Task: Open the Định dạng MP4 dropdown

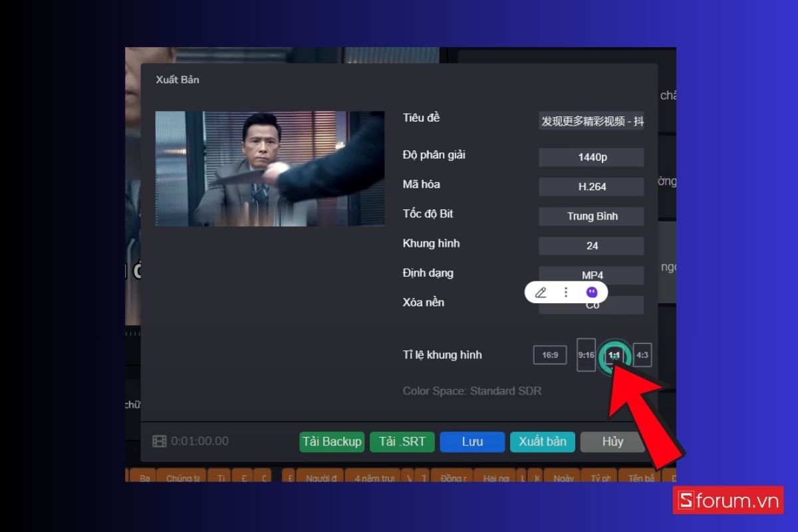Action: tap(591, 275)
